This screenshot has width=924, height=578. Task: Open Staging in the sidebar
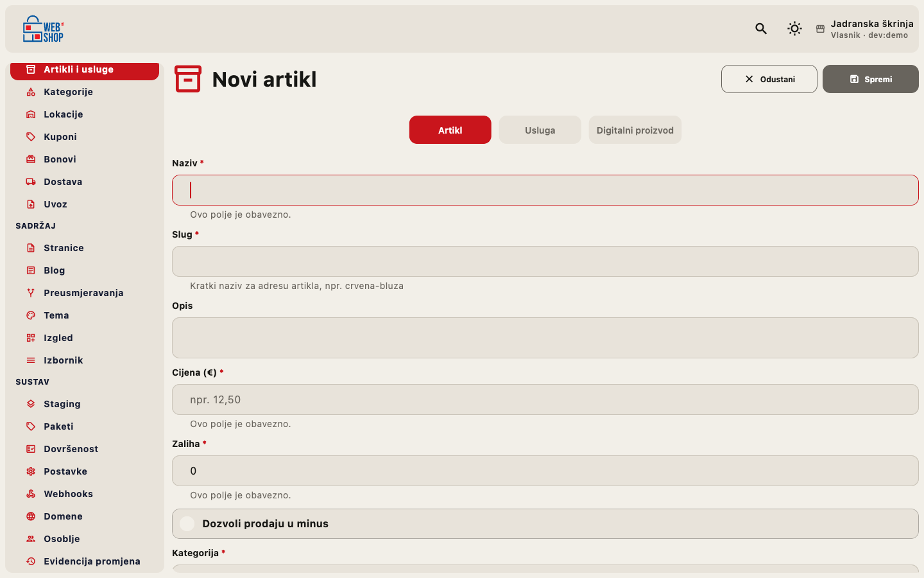85,404
